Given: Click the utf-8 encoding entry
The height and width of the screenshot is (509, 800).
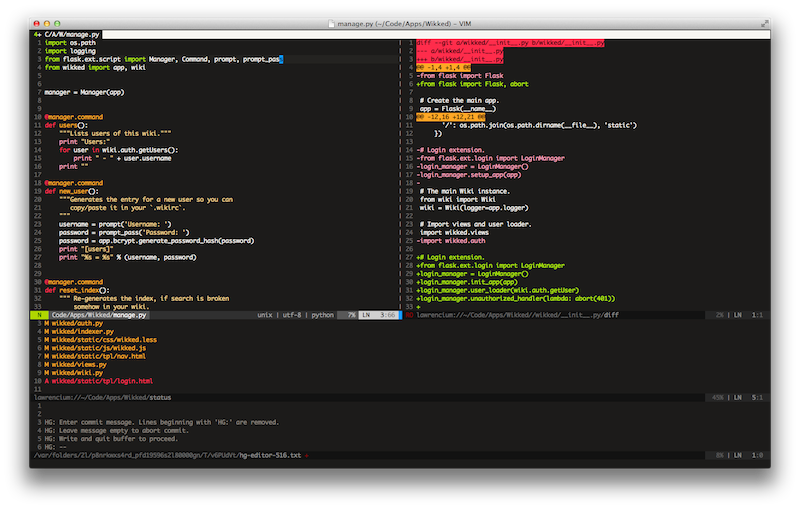Looking at the screenshot, I should pos(291,315).
